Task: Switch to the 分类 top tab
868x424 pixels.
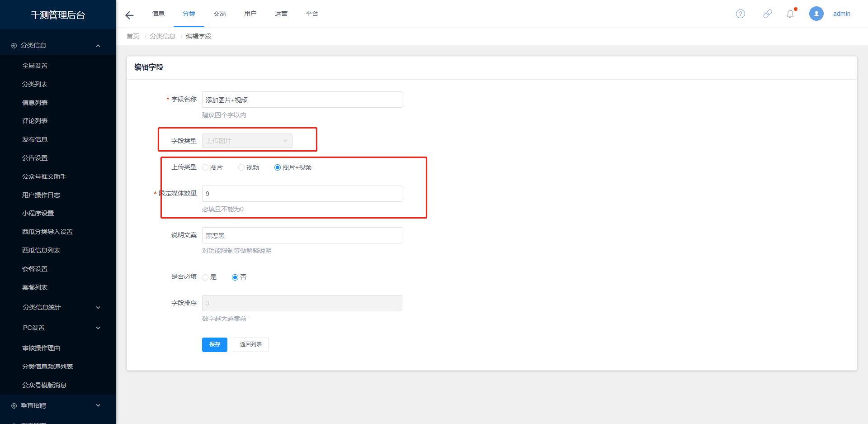Action: click(189, 14)
